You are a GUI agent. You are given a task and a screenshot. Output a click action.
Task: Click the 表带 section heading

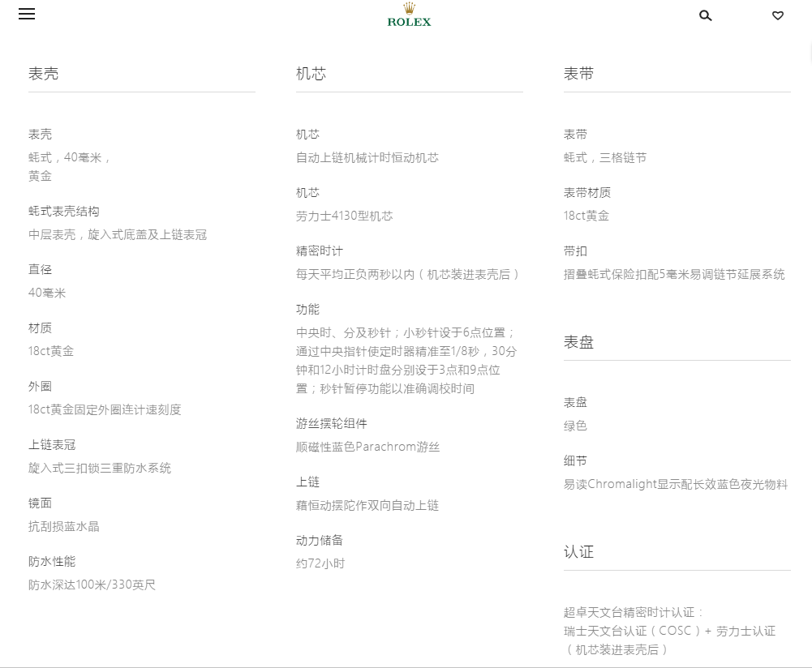coord(578,74)
